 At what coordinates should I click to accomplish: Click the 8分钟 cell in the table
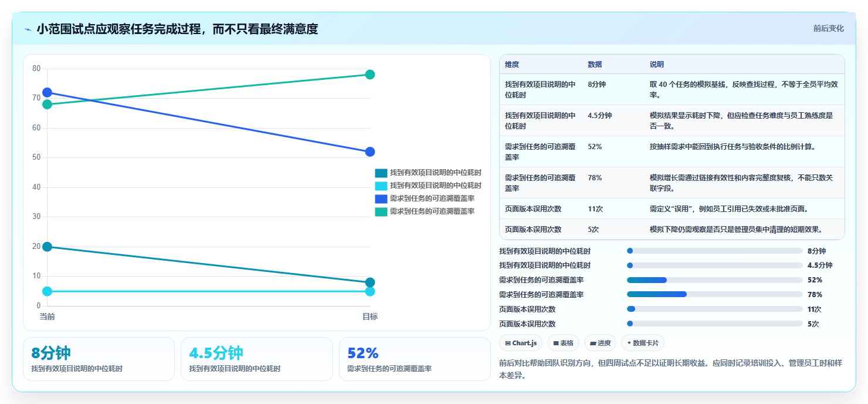click(597, 84)
